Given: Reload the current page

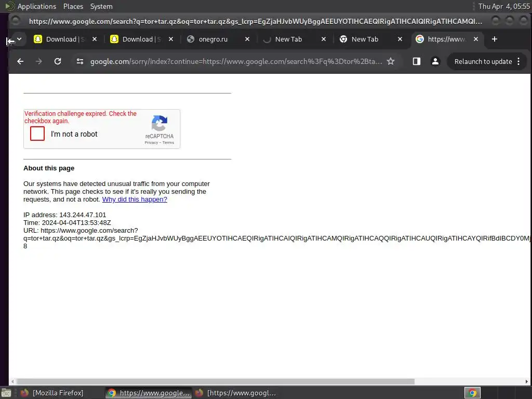Looking at the screenshot, I should (x=58, y=61).
